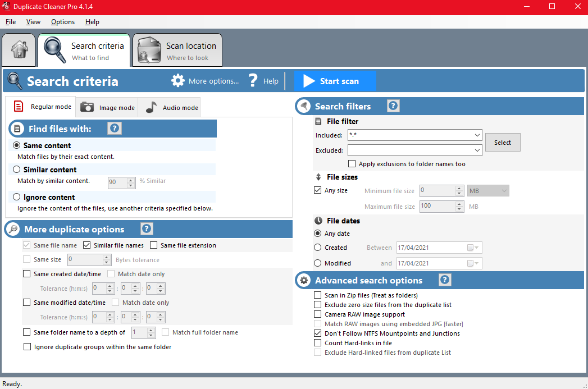The image size is (588, 389).
Task: Open the Modified and date picker dropdown
Action: pyautogui.click(x=473, y=263)
